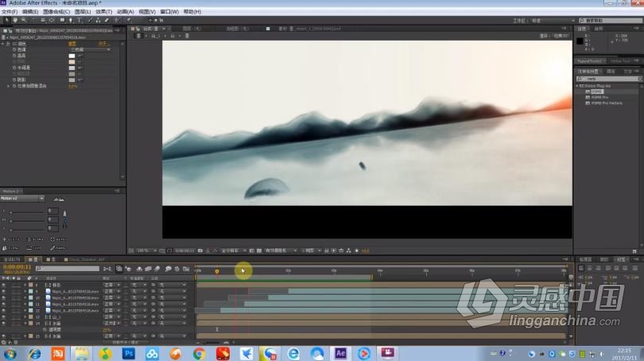This screenshot has height=361, width=644.
Task: Select the Brush tool
Action: [x=91, y=20]
